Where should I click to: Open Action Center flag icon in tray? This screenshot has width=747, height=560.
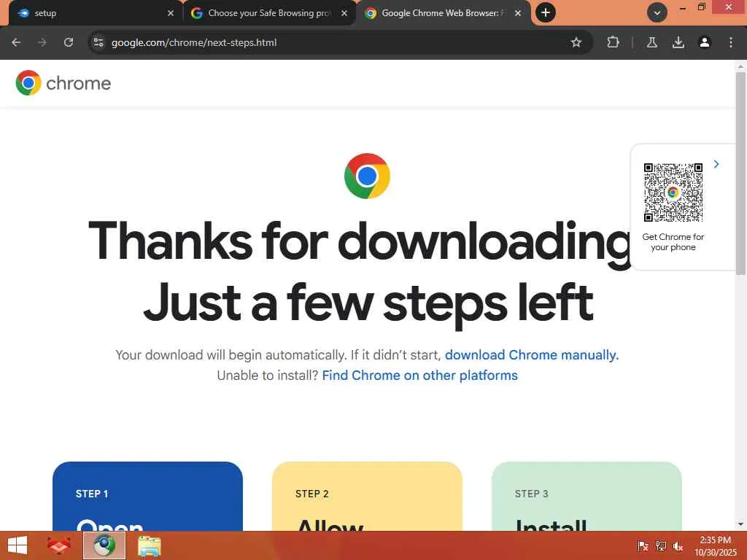click(x=643, y=545)
